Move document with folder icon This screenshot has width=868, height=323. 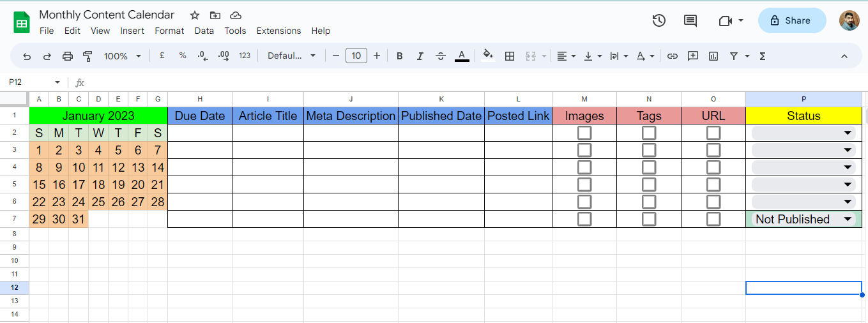[215, 15]
